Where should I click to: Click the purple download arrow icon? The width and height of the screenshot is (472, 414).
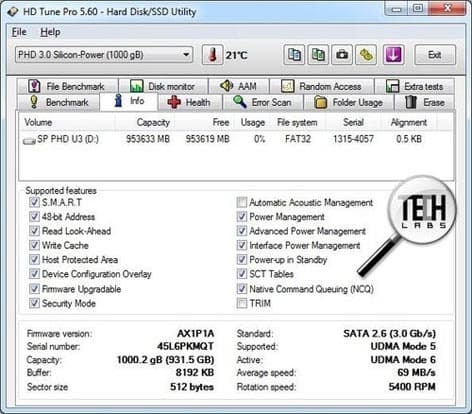[393, 55]
